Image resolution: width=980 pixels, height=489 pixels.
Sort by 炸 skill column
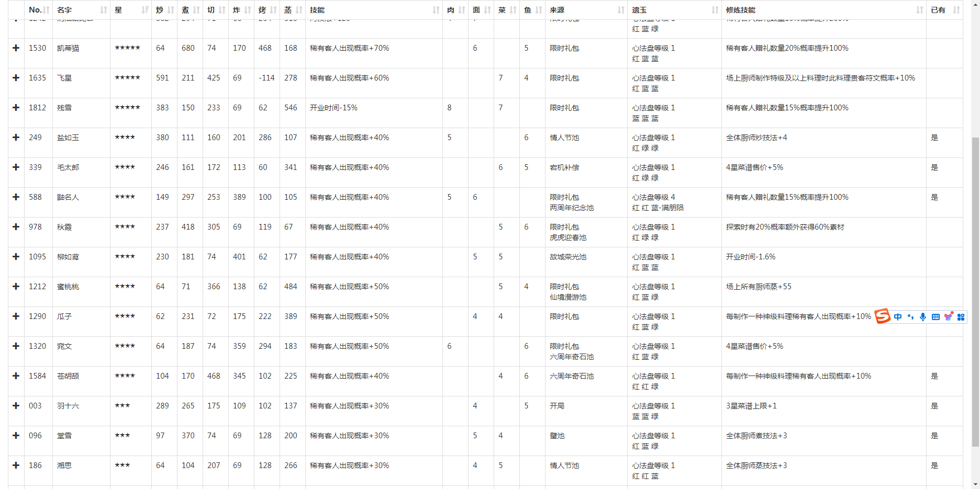pyautogui.click(x=241, y=10)
